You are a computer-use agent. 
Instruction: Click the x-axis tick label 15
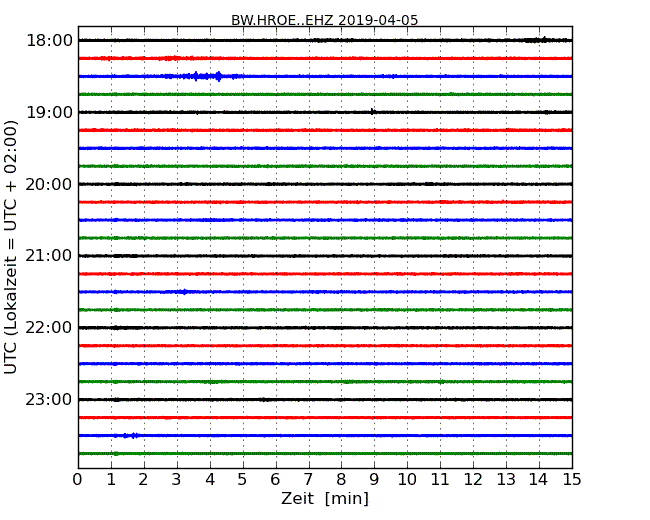coord(572,480)
